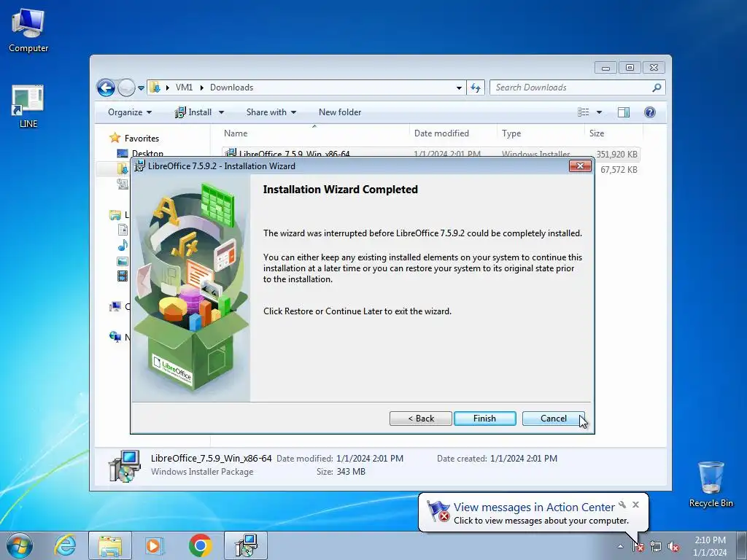
Task: Open Explorer Help question mark icon
Action: [650, 112]
